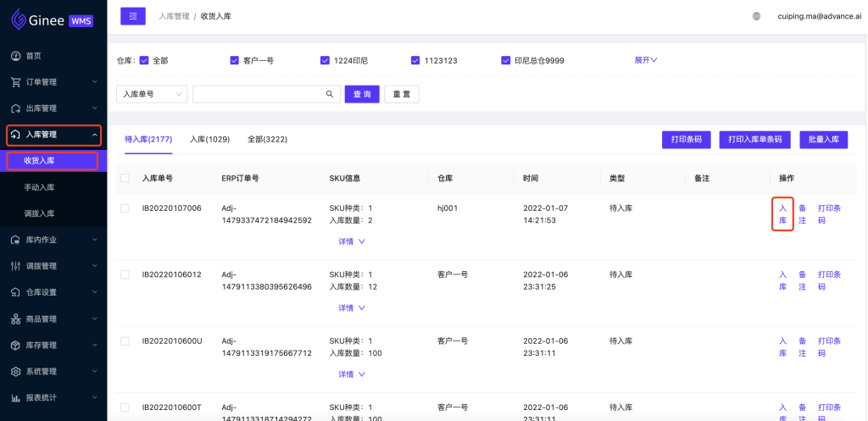Open the 入库单号 search type dropdown

(x=151, y=94)
